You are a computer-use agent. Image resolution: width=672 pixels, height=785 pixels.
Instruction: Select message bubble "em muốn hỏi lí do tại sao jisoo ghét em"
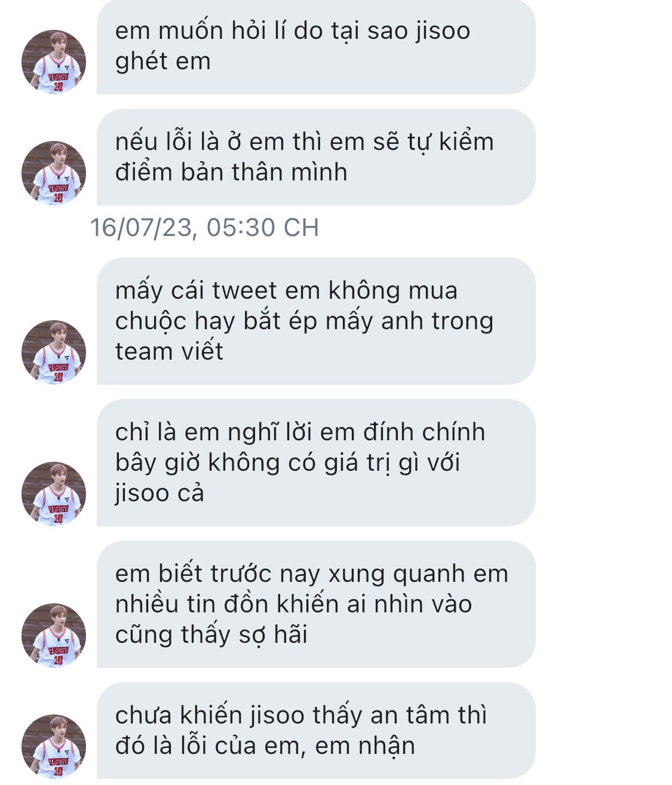[x=316, y=46]
